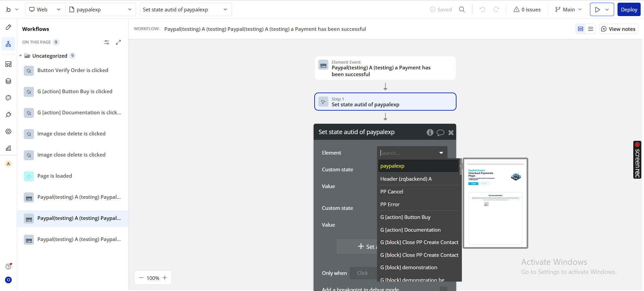Click the blue O account avatar
Viewport: 644px width, 291px height.
tap(8, 280)
